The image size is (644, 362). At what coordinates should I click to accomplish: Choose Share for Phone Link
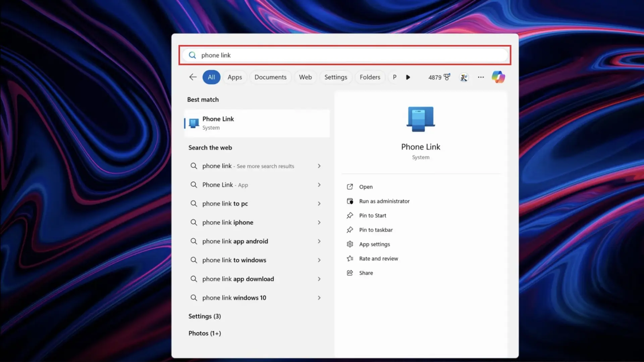tap(366, 273)
